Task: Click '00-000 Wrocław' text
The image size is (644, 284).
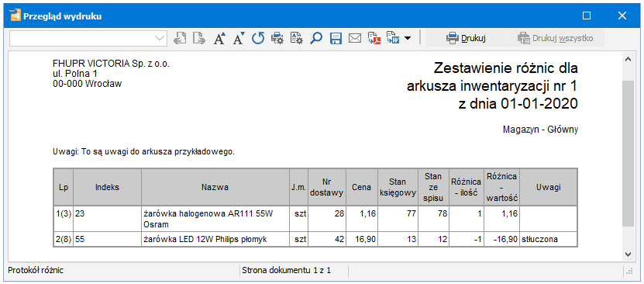Action: (87, 84)
